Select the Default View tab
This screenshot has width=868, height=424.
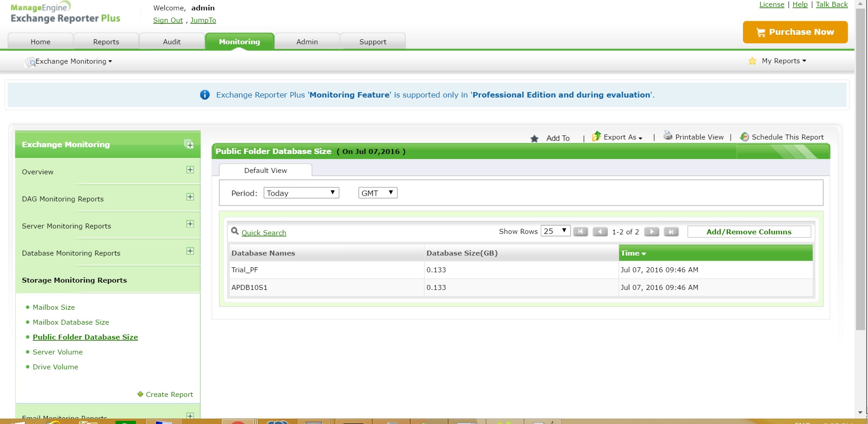[265, 170]
